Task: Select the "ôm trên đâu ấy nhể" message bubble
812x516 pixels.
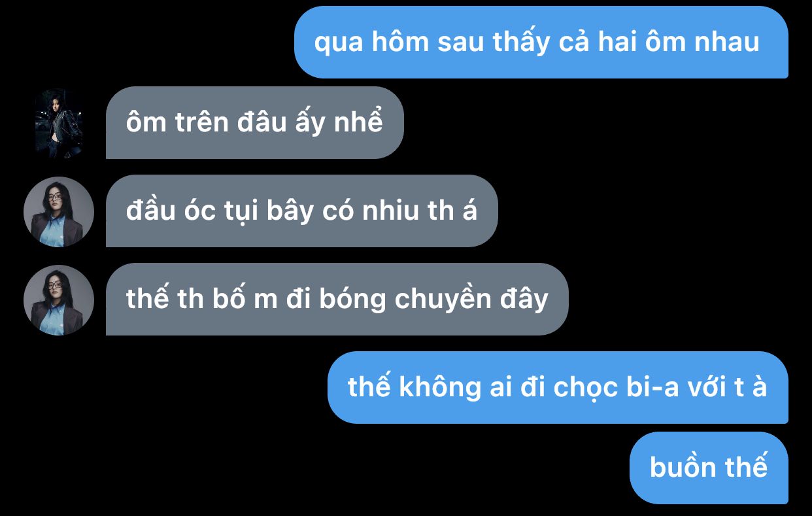Action: click(255, 123)
